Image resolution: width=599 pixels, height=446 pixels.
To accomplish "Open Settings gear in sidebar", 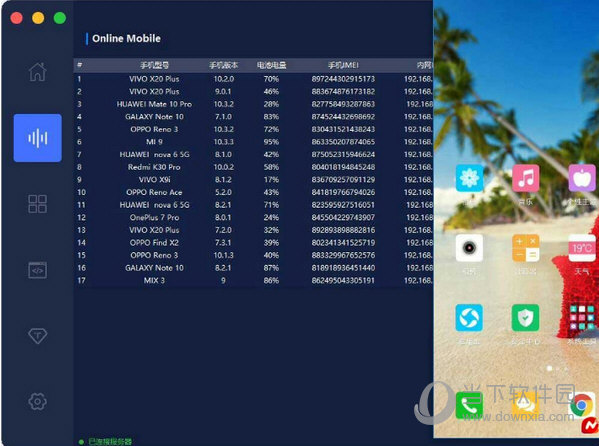I will 37,401.
